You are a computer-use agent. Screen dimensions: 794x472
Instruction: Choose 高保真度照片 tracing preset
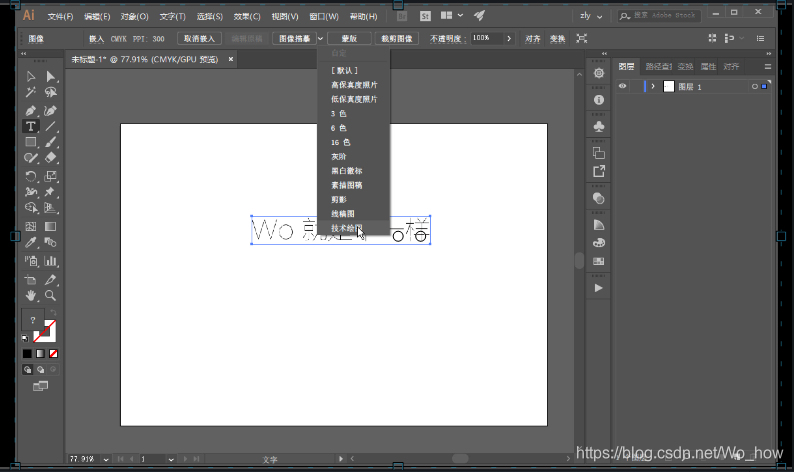pos(354,85)
